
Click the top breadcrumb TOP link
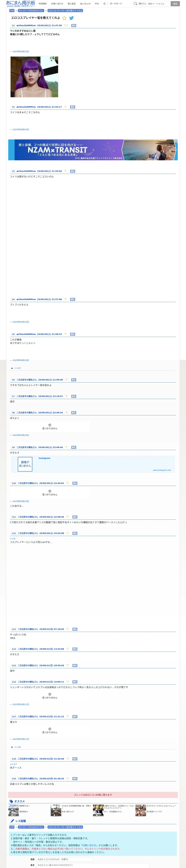12,10
